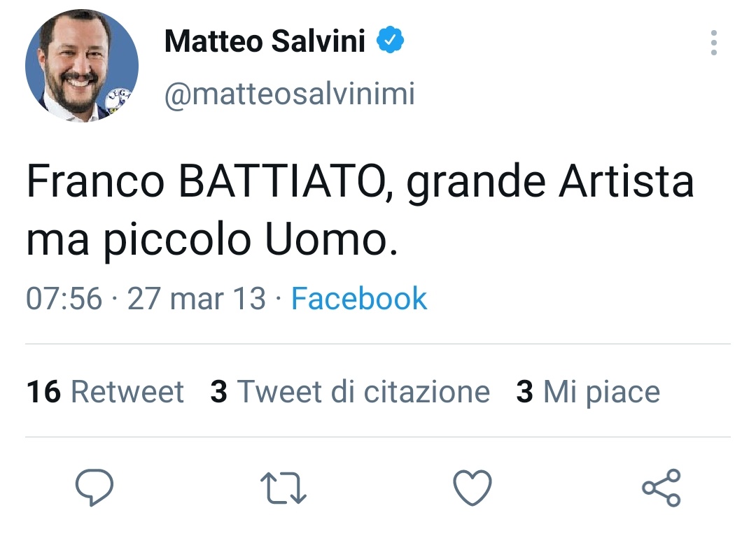This screenshot has width=756, height=536.
Task: Like the tweet with the heart icon
Action: [472, 487]
